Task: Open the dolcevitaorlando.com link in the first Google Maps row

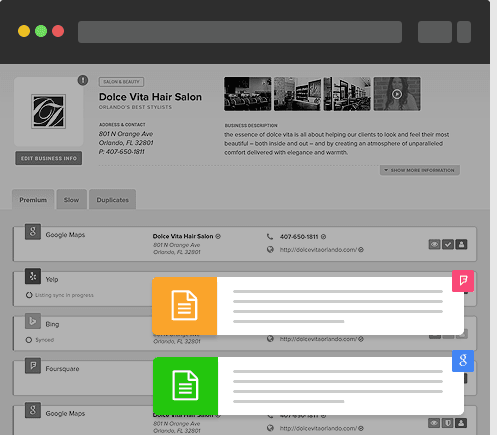Action: pos(318,250)
